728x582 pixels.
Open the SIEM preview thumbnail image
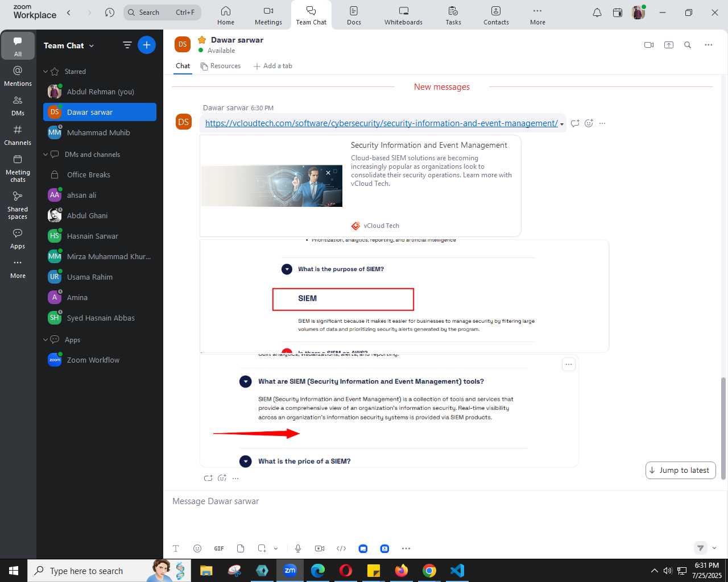[272, 186]
